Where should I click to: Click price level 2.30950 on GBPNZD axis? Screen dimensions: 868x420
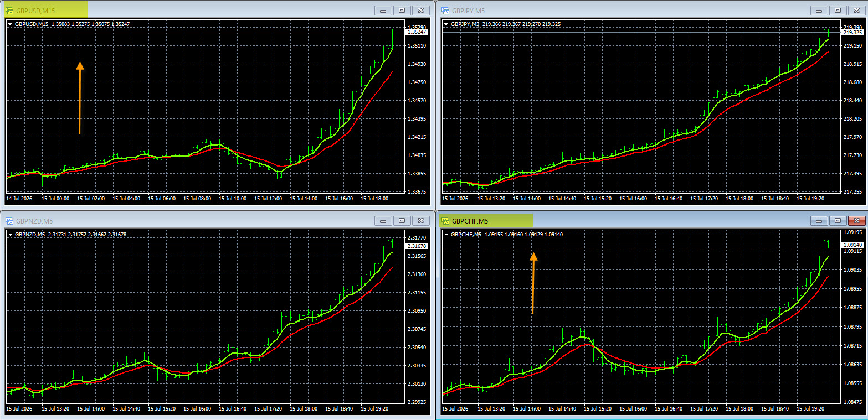417,311
